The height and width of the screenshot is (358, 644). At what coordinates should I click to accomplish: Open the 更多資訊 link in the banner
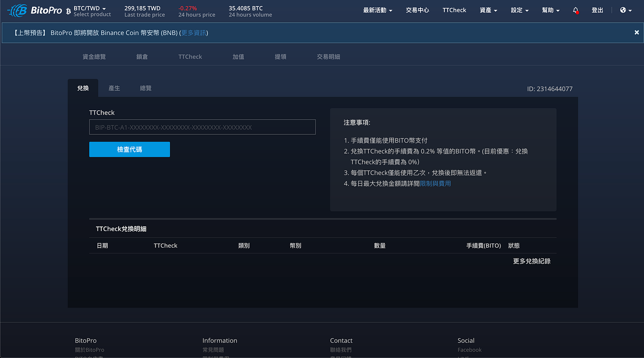194,33
